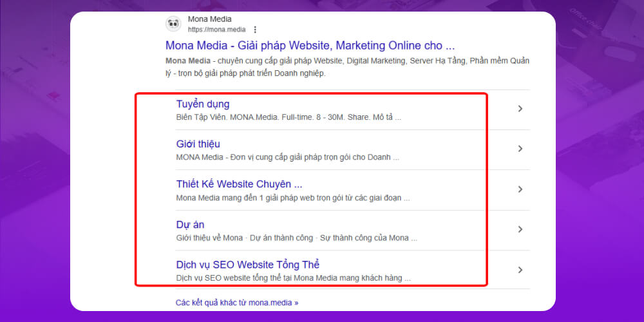Expand the Thiết Kế Website row chevron
644x322 pixels.
point(520,189)
